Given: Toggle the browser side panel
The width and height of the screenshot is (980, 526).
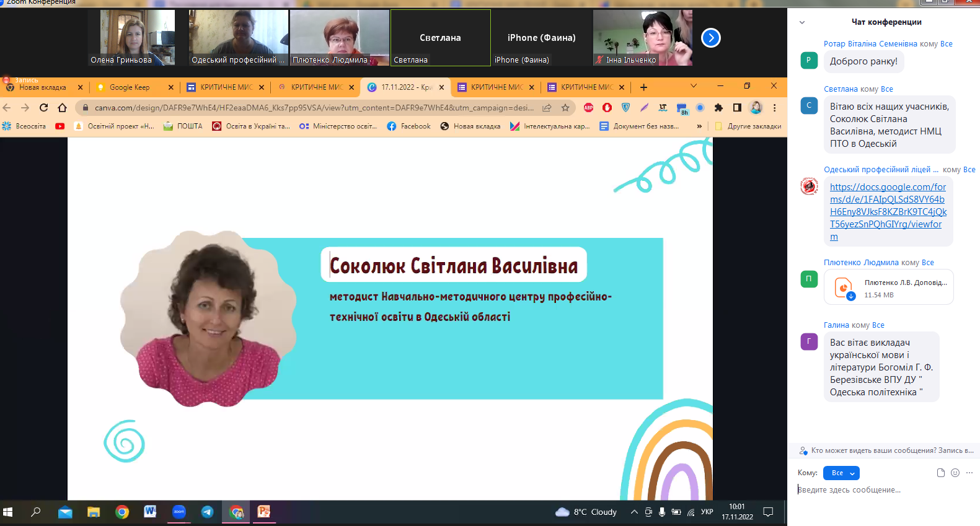Looking at the screenshot, I should (737, 108).
